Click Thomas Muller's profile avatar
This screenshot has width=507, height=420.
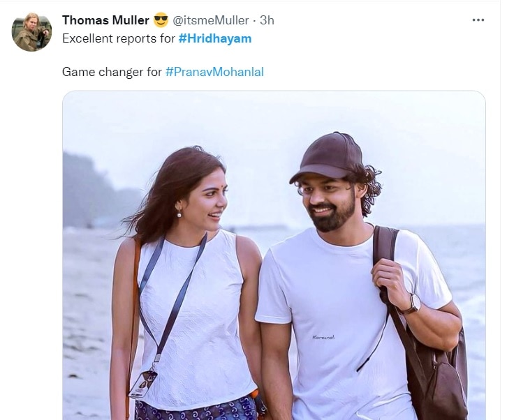(x=31, y=31)
